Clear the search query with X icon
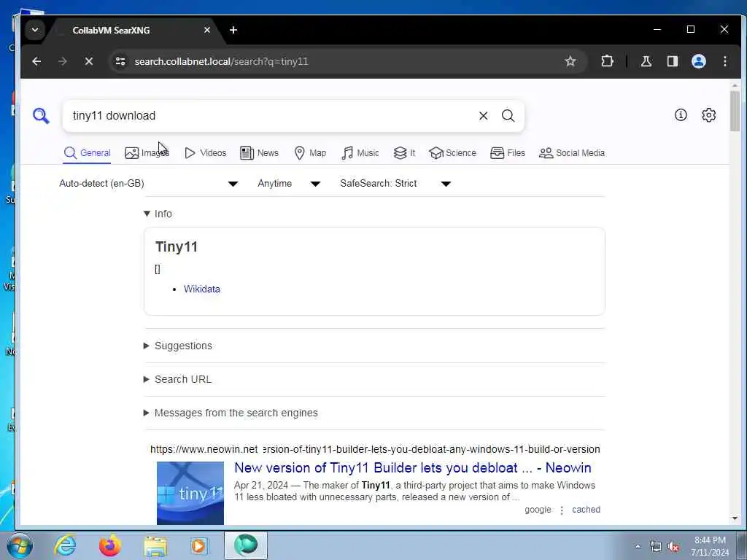Image resolution: width=747 pixels, height=560 pixels. pyautogui.click(x=483, y=116)
